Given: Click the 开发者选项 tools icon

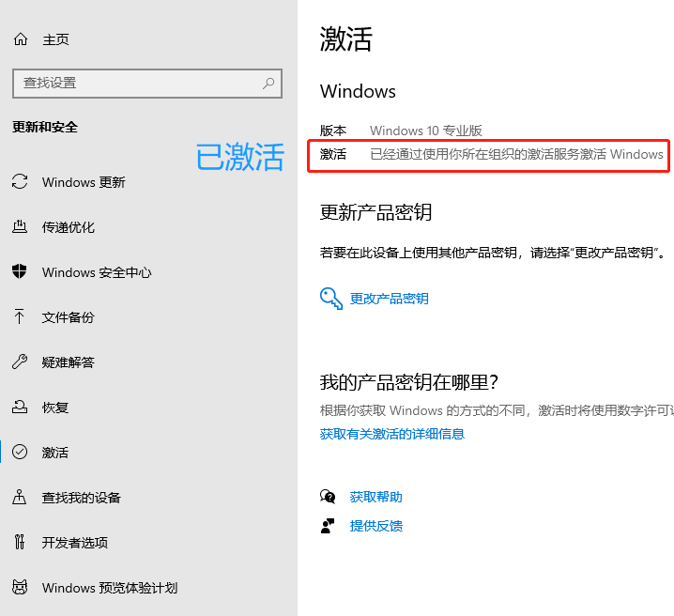Looking at the screenshot, I should coord(20,542).
